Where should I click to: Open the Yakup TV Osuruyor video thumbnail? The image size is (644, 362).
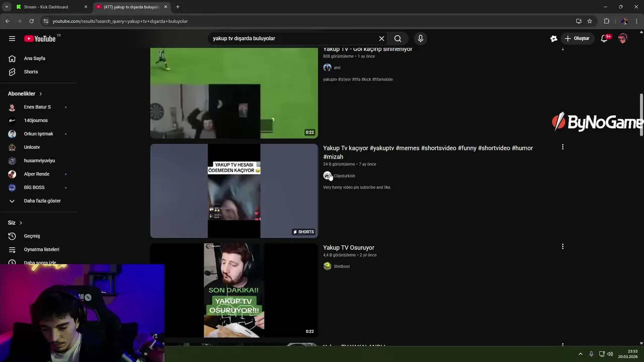234,291
